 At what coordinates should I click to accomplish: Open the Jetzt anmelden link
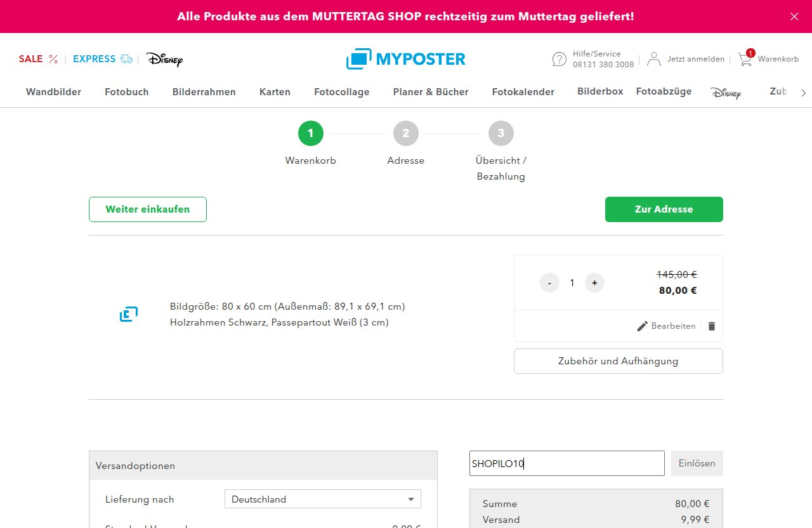coord(695,59)
